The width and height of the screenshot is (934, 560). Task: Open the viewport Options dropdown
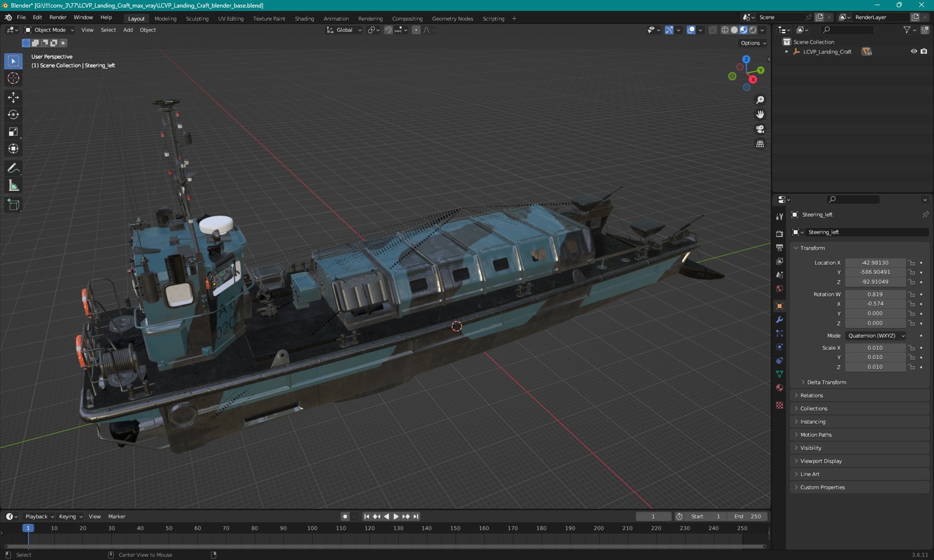[753, 43]
